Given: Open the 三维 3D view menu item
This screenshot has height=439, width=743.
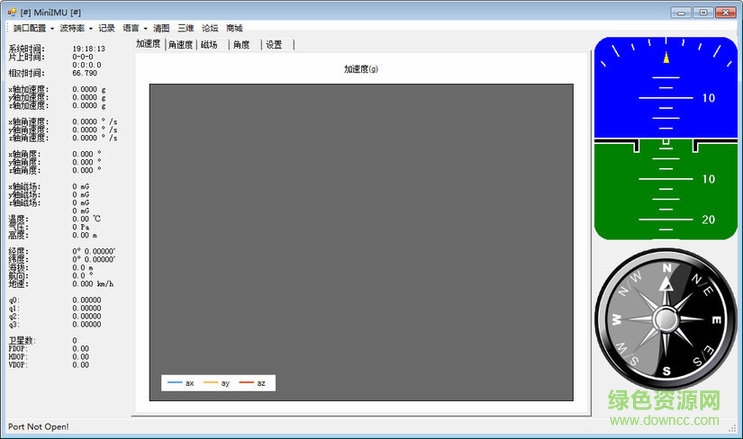Looking at the screenshot, I should point(186,28).
